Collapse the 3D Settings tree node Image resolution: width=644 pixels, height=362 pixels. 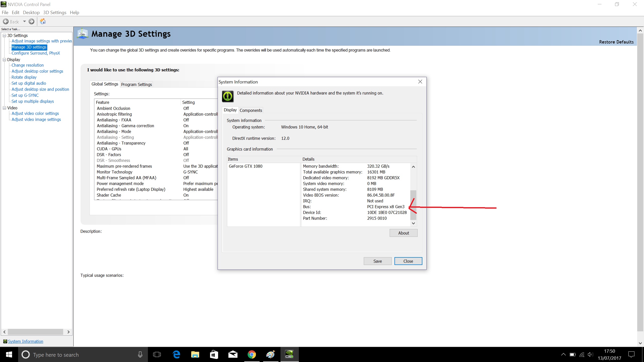point(4,35)
